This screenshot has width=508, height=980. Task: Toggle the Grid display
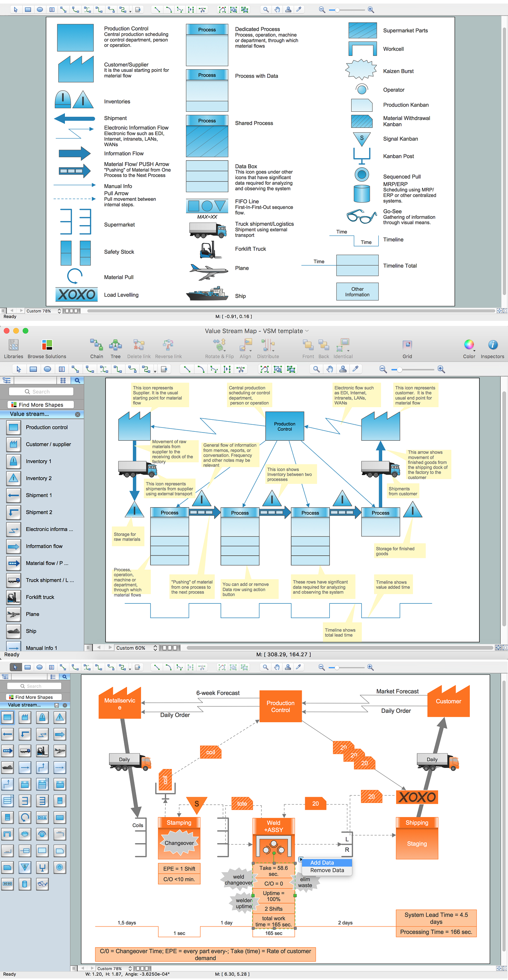[x=407, y=348]
